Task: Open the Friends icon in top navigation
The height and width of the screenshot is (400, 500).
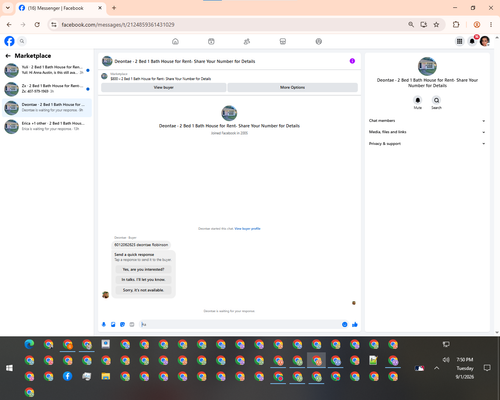Action: tap(247, 41)
